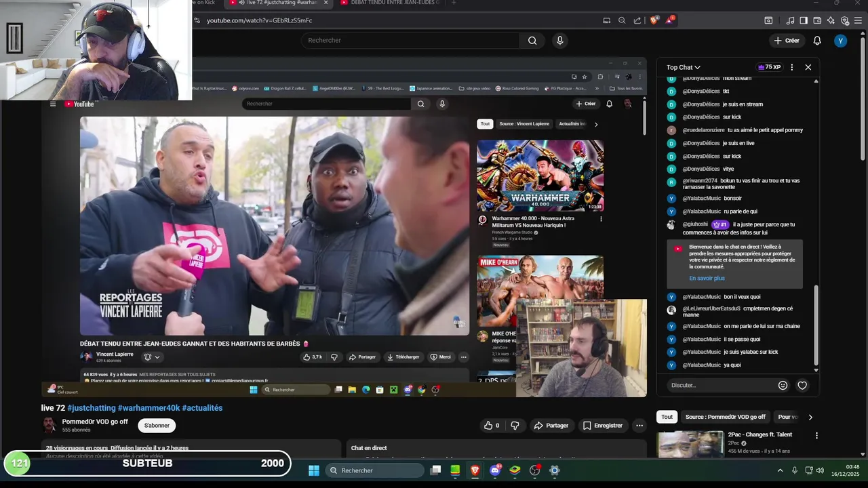Click the Pommed0r channel avatar
Image resolution: width=868 pixels, height=488 pixels.
tap(49, 425)
